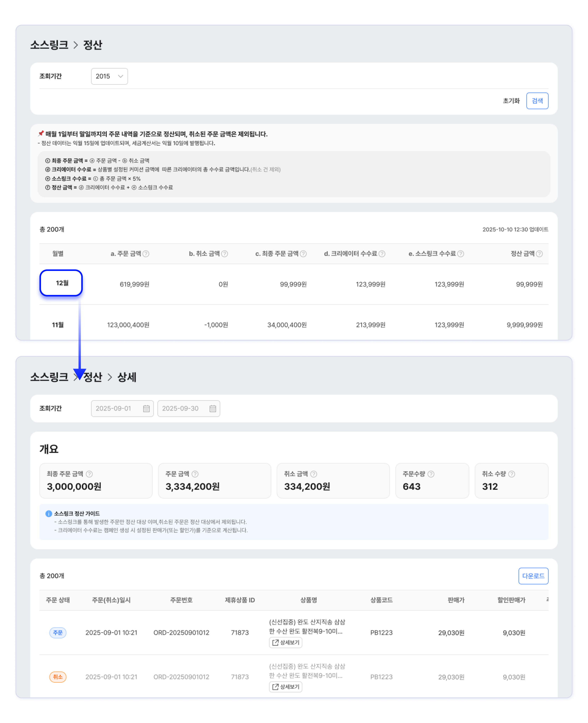Click help icon next to 'a. 주문 금액'
The height and width of the screenshot is (723, 588).
click(x=146, y=254)
